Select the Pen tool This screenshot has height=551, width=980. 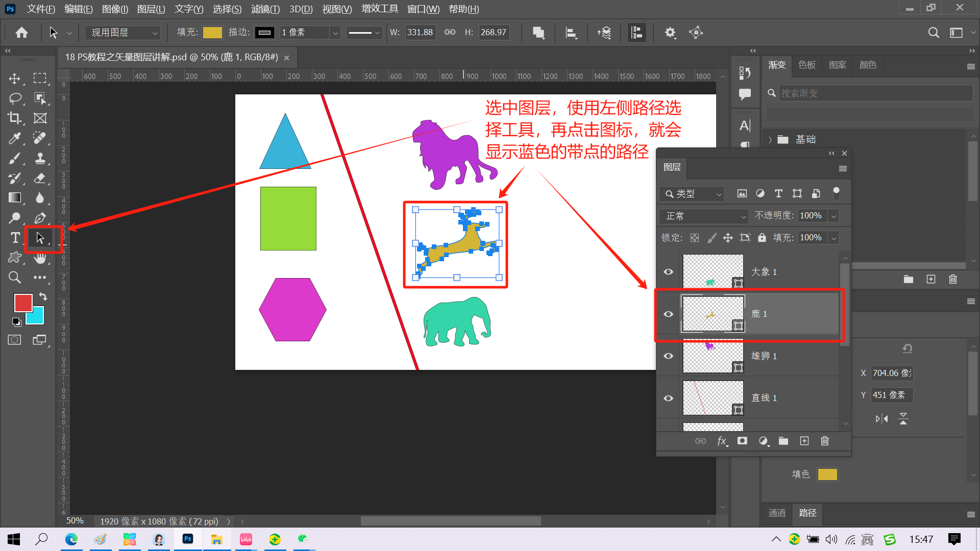[x=40, y=218]
